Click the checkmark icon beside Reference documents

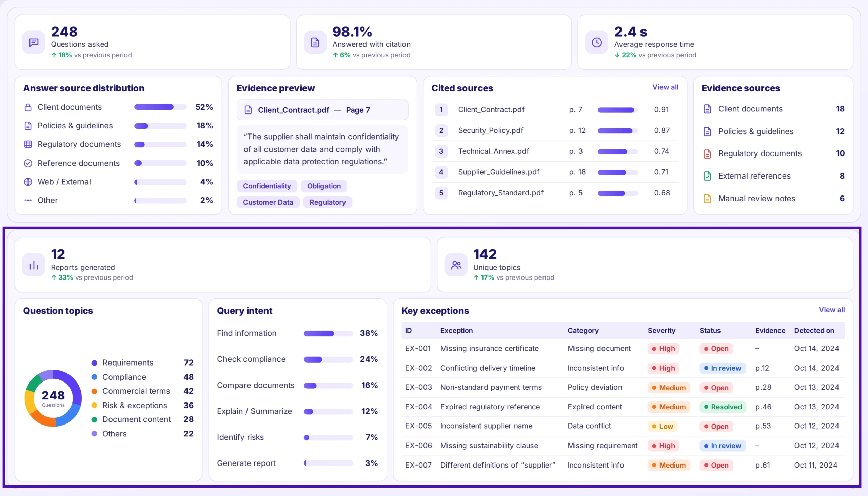click(28, 163)
